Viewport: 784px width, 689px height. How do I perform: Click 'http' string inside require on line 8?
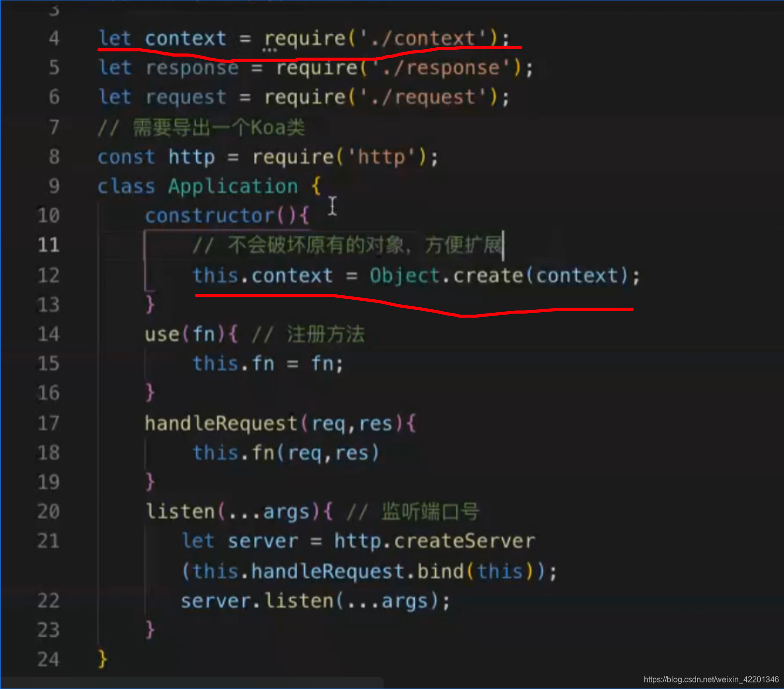pyautogui.click(x=382, y=157)
